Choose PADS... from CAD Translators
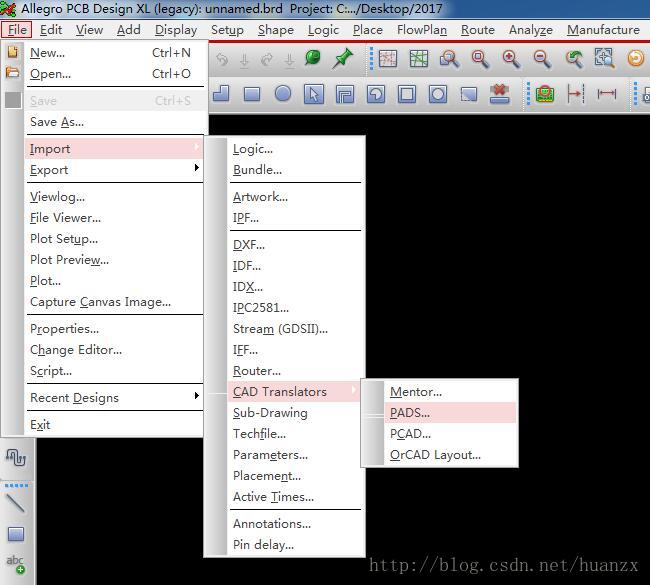The image size is (650, 585). [410, 413]
